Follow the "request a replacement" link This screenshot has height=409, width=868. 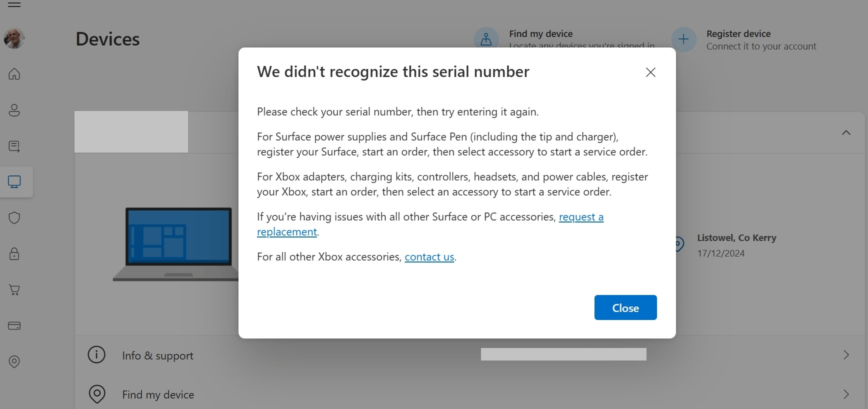(x=580, y=217)
